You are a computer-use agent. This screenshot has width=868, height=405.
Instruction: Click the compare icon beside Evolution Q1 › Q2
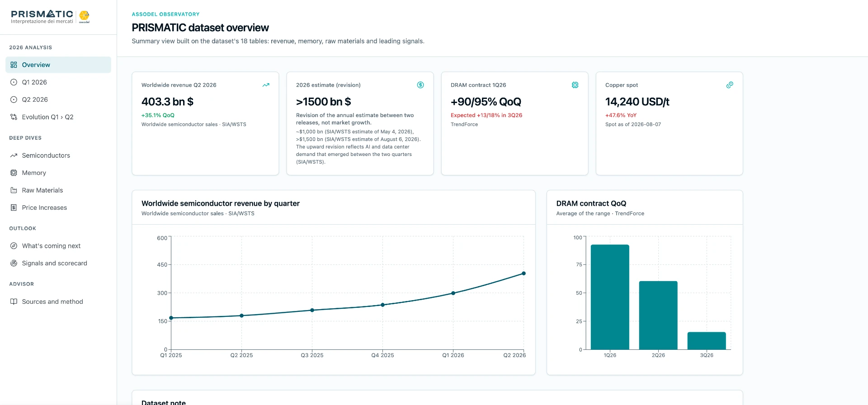[x=14, y=117]
